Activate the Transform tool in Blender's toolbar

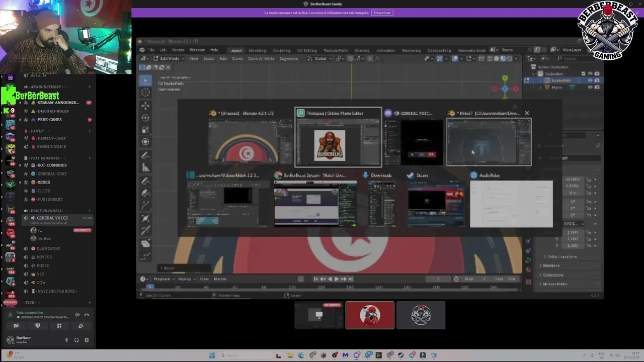(x=145, y=142)
